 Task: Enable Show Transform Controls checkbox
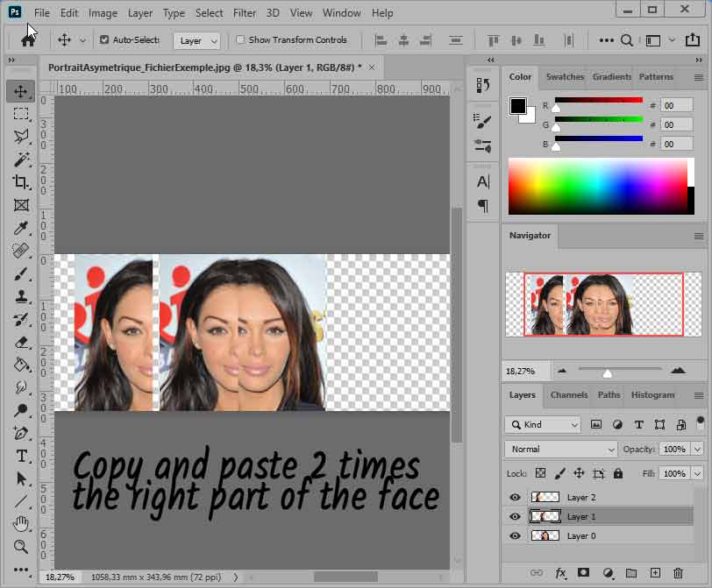pos(240,40)
